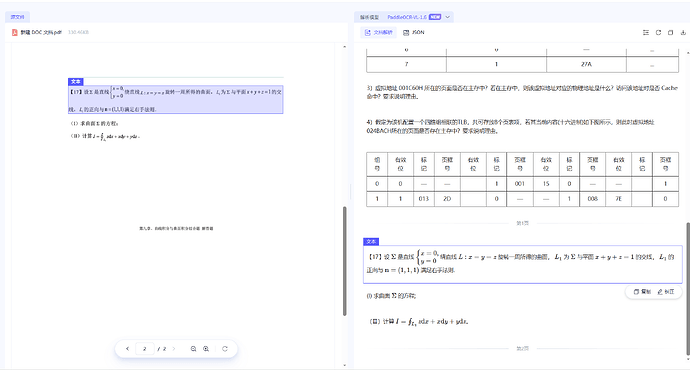Image resolution: width=690 pixels, height=370 pixels.
Task: Click the footer text at the bottom of the PDF page
Action: click(176, 228)
